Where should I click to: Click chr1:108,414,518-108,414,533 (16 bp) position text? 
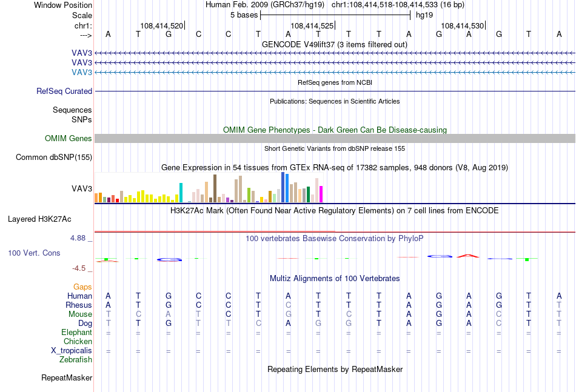398,5
